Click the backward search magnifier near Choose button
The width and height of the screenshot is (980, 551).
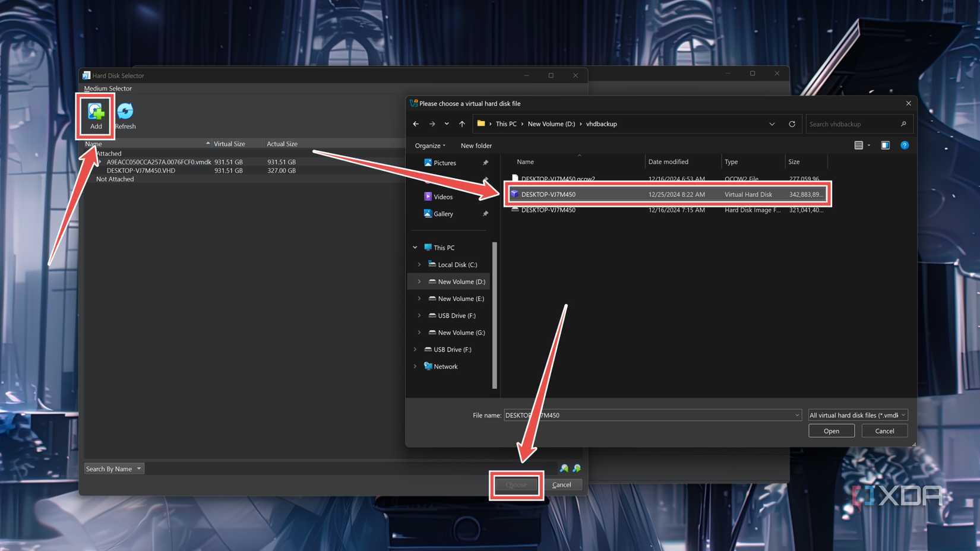[x=564, y=468]
